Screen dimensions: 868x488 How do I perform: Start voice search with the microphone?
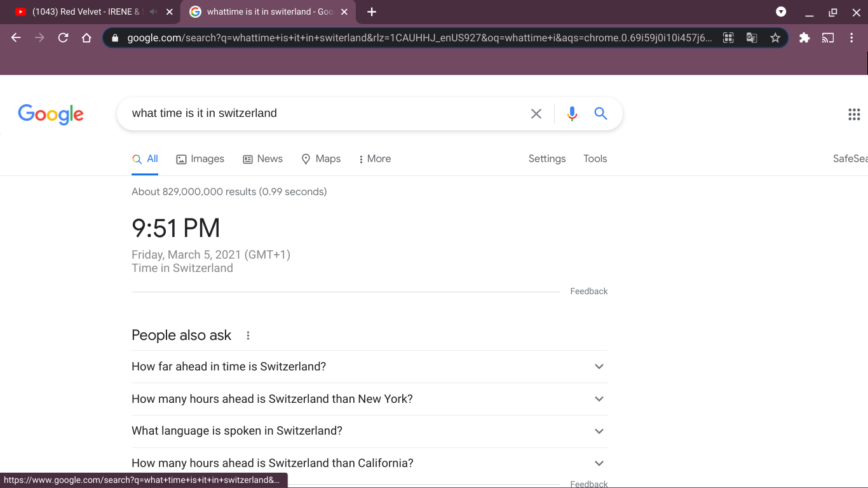pyautogui.click(x=572, y=114)
